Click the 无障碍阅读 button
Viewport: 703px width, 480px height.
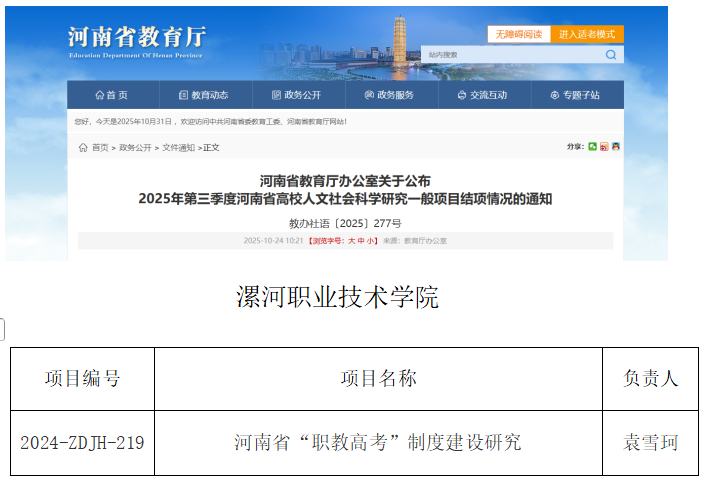[517, 34]
